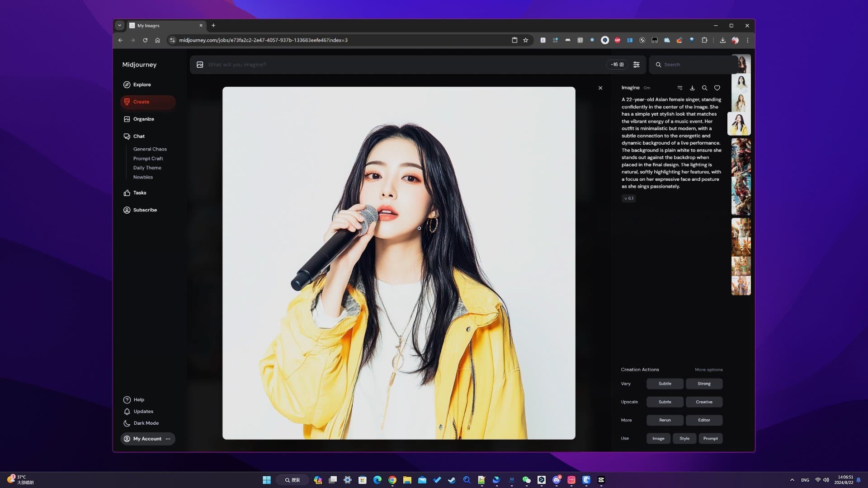The image size is (868, 488).
Task: Open Chrome from the Windows taskbar
Action: pyautogui.click(x=392, y=480)
